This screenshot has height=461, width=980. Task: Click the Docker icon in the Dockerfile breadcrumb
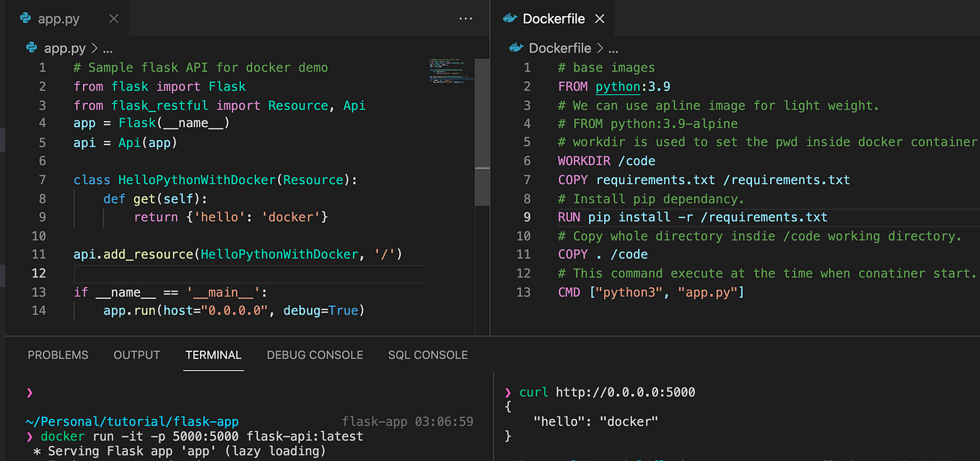tap(515, 48)
